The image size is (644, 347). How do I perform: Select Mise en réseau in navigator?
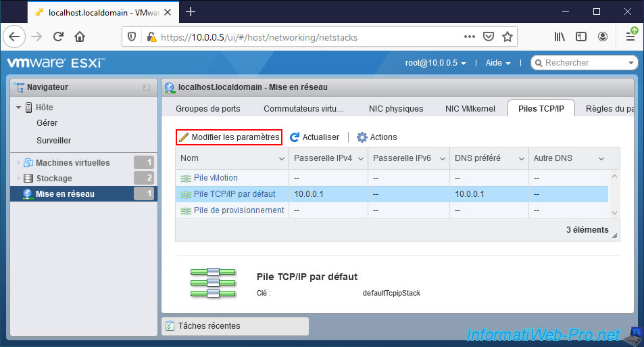pos(65,194)
